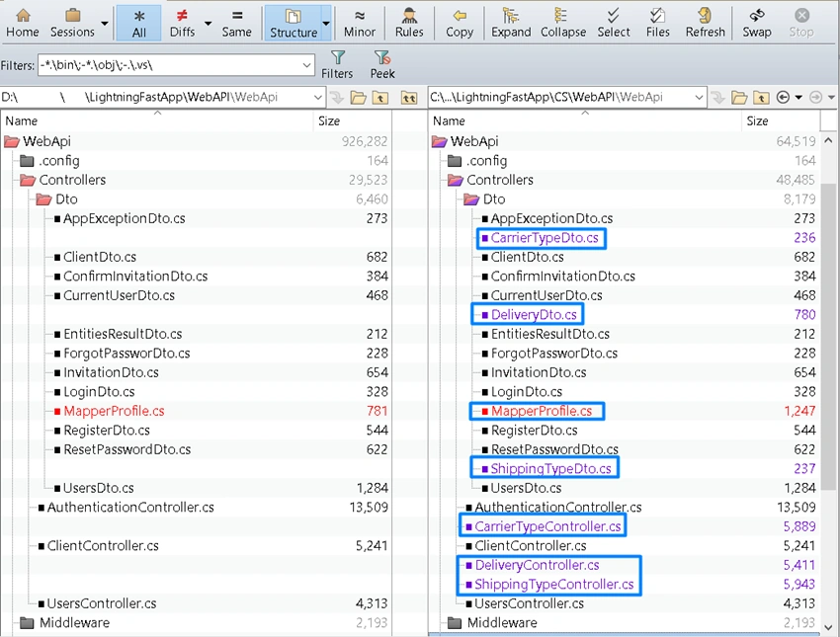Select left AppExceptionDto.cs file
Viewport: 840px width, 637px height.
125,218
